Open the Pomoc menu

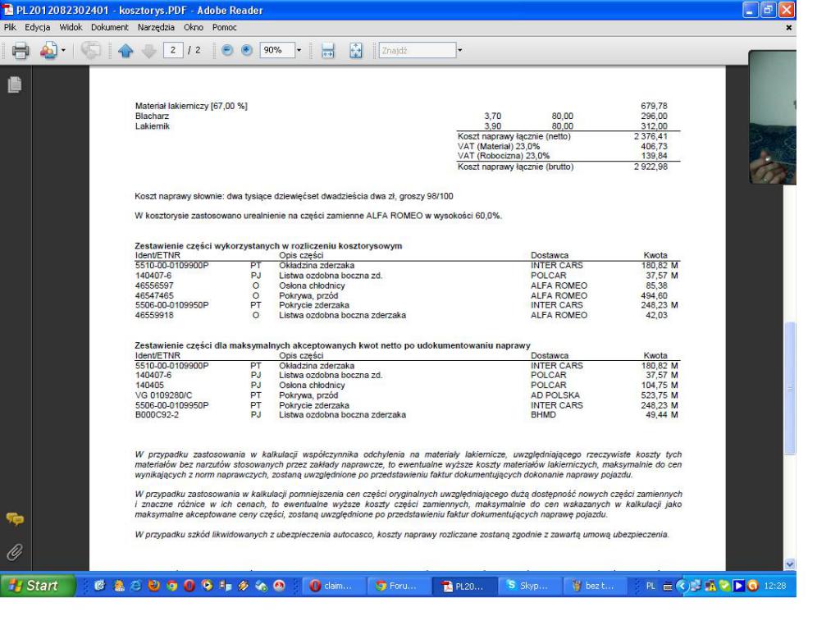[x=224, y=27]
